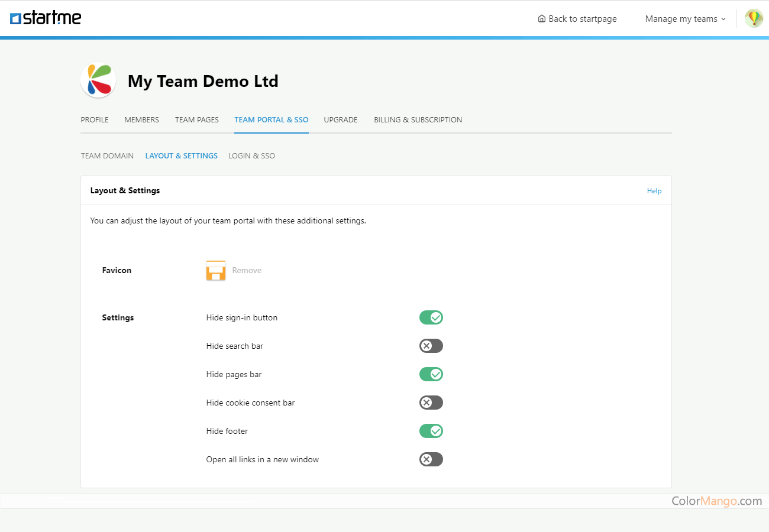The image size is (769, 532).
Task: Click Remove next to the favicon
Action: coord(247,270)
